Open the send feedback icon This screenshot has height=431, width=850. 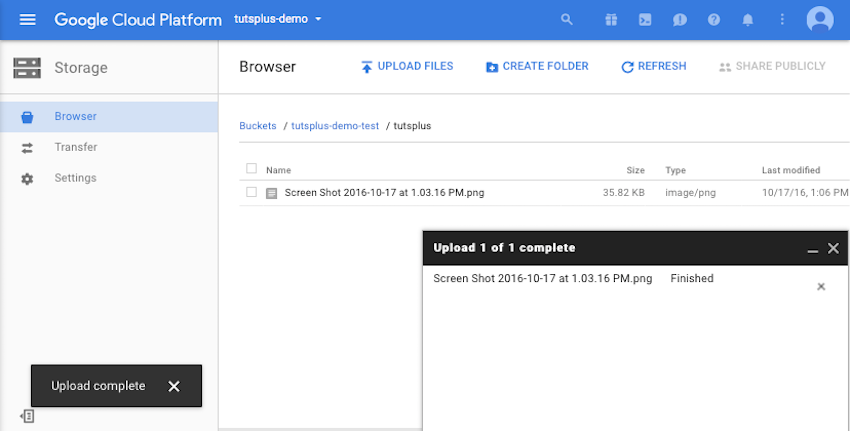pyautogui.click(x=679, y=20)
